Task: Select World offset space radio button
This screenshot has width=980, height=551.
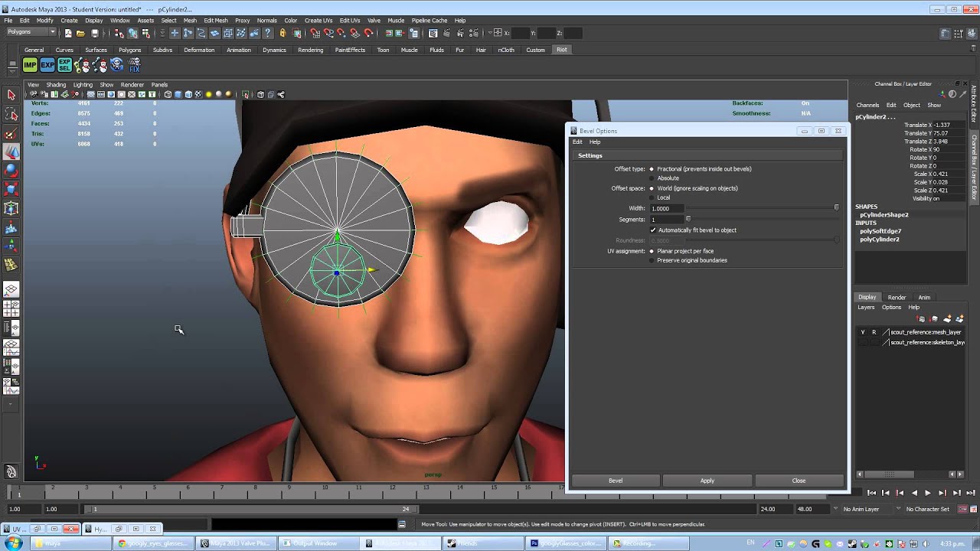Action: coord(652,188)
